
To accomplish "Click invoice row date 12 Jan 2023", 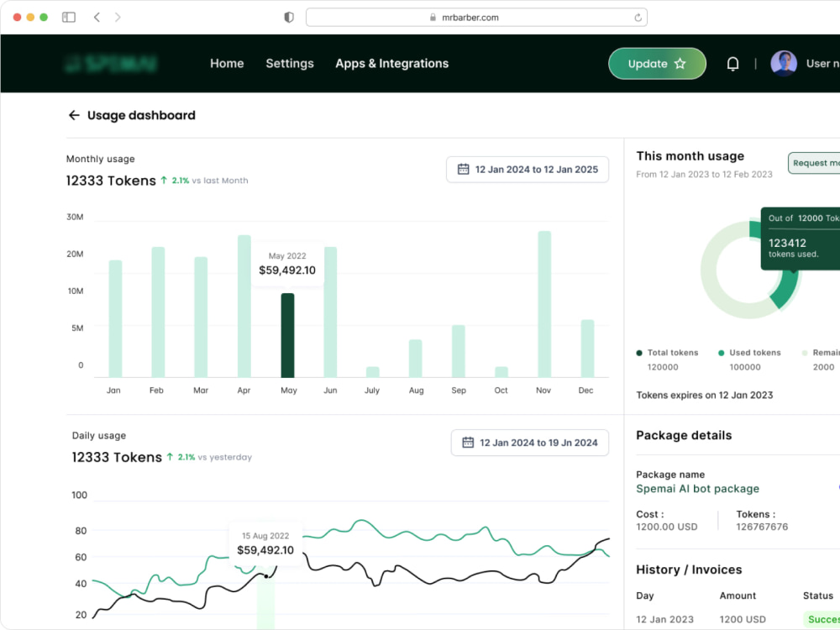I will click(x=664, y=619).
